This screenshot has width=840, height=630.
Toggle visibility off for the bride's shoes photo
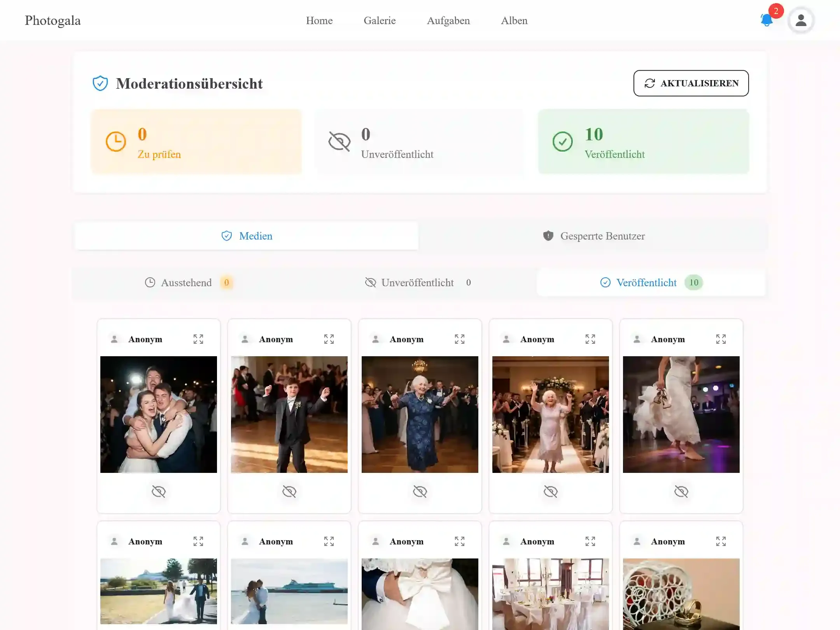(x=681, y=491)
